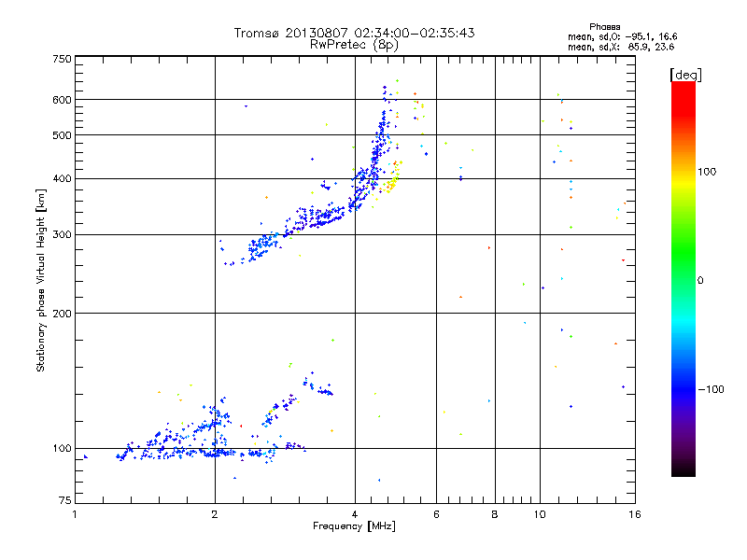Click the '[deg]' colorbar unit label

tap(685, 75)
